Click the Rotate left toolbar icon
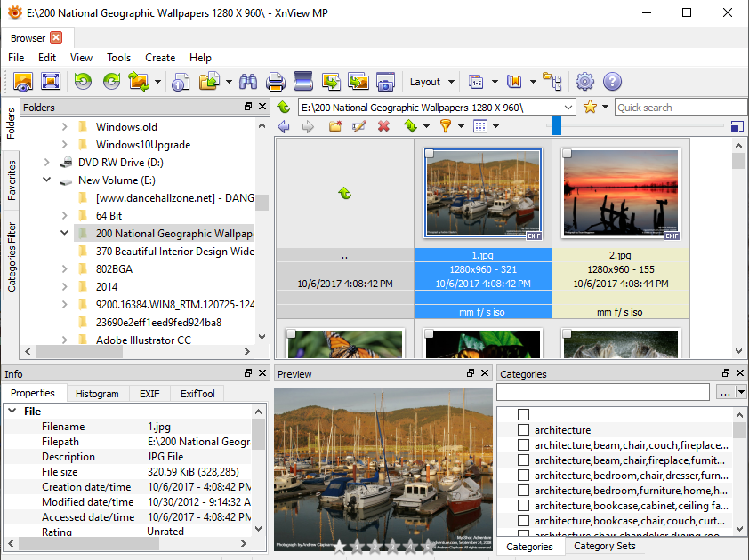 (83, 82)
